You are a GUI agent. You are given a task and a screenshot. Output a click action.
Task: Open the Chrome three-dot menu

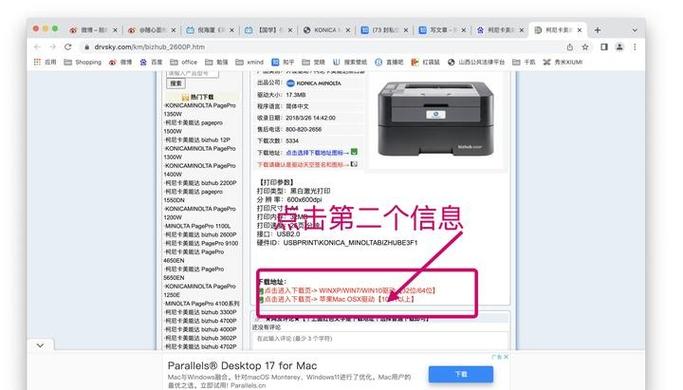[635, 47]
